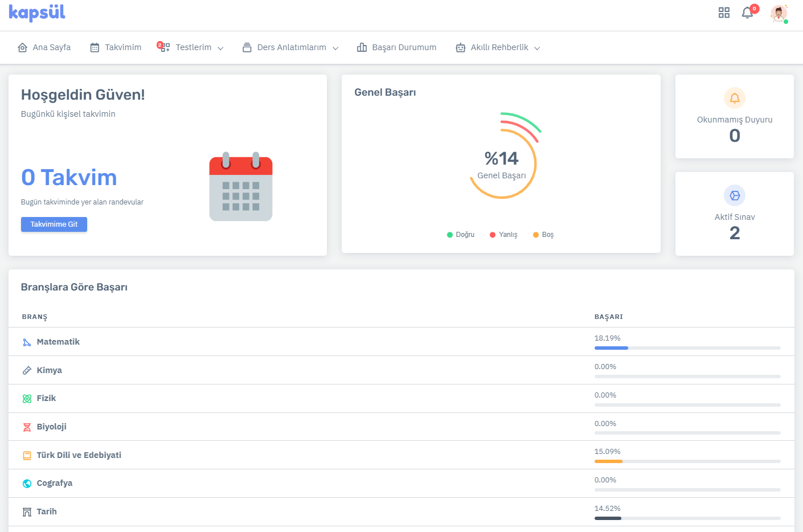
Task: Open the Türk Dili ve Edebiyatı link
Action: (79, 455)
